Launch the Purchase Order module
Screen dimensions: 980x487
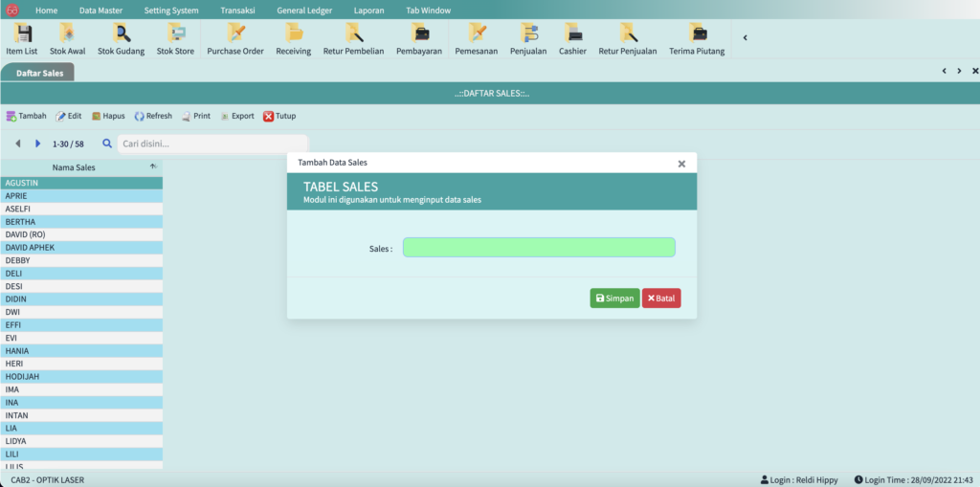pyautogui.click(x=234, y=39)
